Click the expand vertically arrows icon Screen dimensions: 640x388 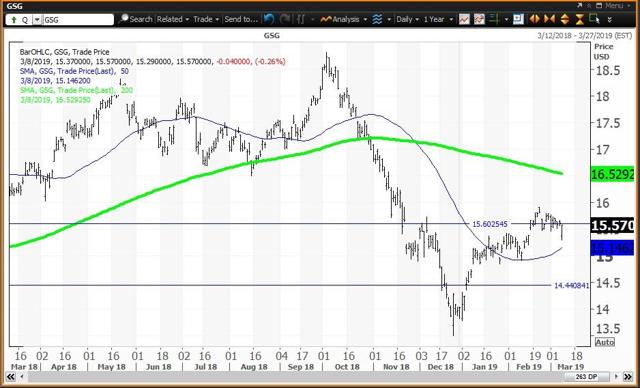click(x=565, y=19)
